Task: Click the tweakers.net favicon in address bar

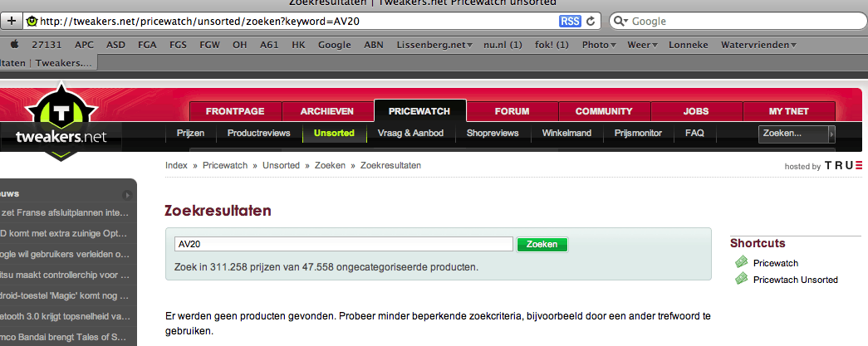Action: 32,22
